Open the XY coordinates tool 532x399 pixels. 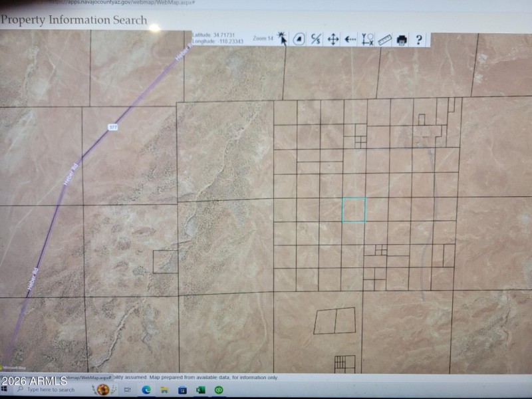point(368,40)
